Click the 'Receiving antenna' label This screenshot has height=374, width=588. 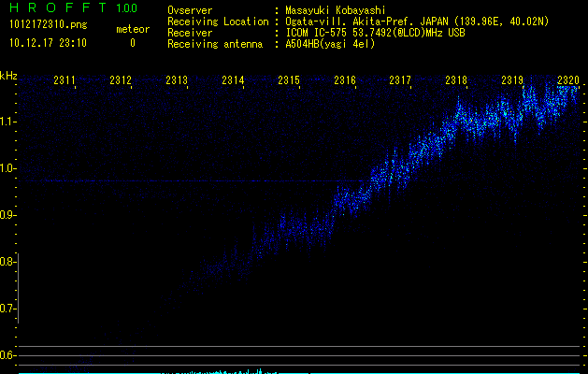215,44
